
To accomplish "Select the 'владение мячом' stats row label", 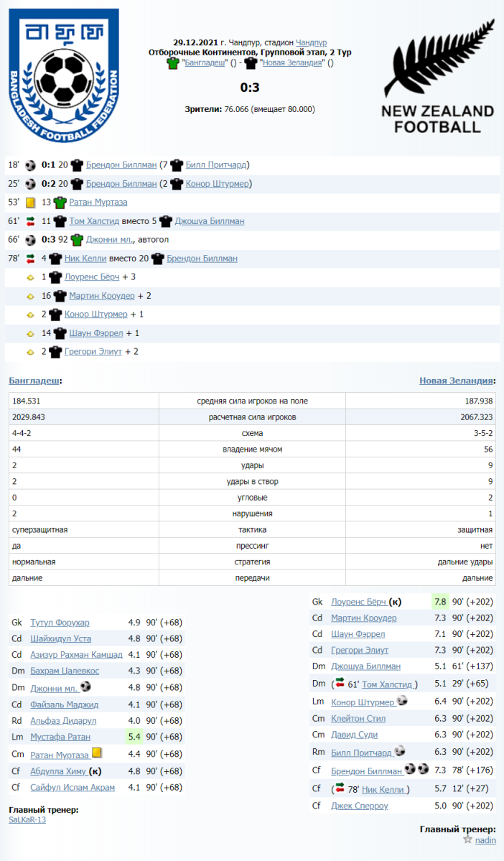I will [x=253, y=449].
